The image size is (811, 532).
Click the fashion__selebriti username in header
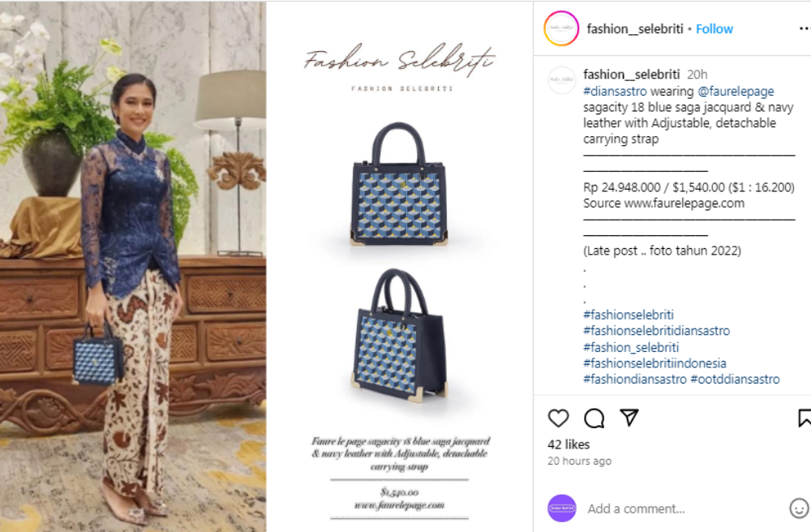tap(635, 29)
